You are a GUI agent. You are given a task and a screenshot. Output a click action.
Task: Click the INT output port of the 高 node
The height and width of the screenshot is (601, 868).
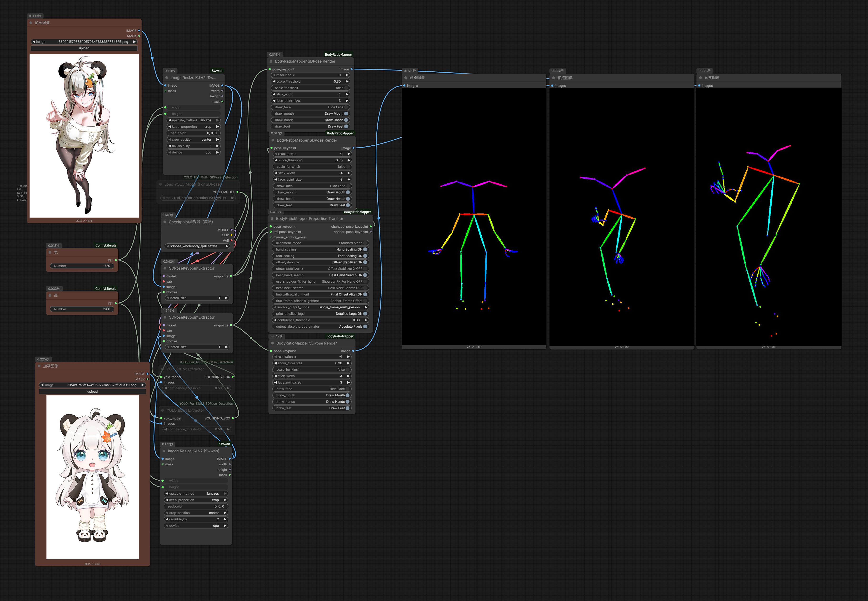tap(116, 303)
